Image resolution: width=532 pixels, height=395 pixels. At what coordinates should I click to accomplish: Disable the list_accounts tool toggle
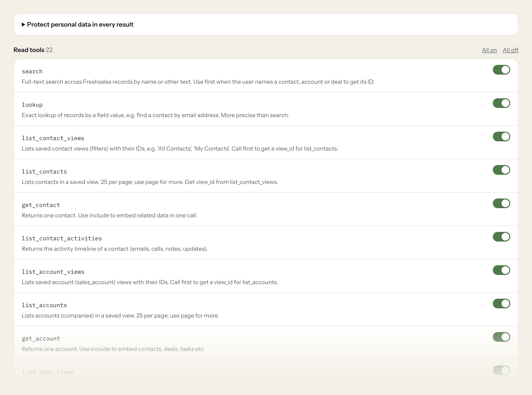(501, 304)
